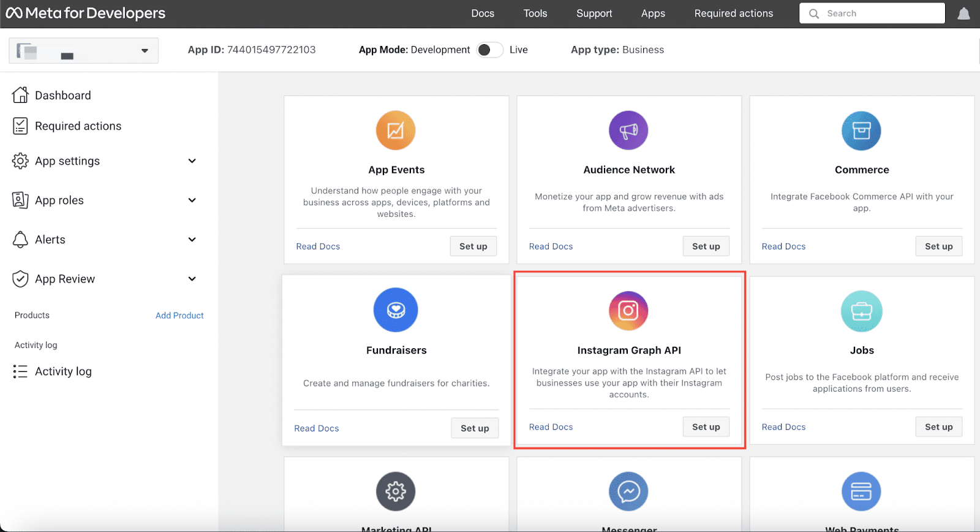
Task: Click the Products section label
Action: point(32,315)
